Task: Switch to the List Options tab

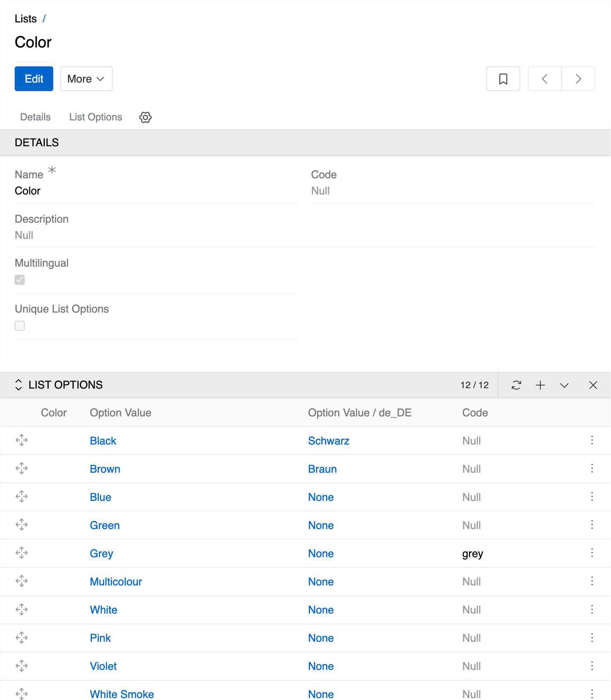Action: (95, 117)
